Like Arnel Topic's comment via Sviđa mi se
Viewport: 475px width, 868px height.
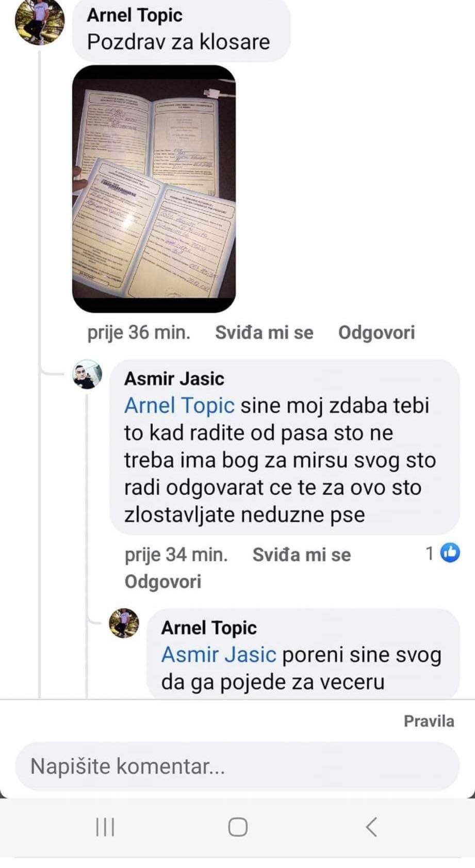click(x=264, y=332)
